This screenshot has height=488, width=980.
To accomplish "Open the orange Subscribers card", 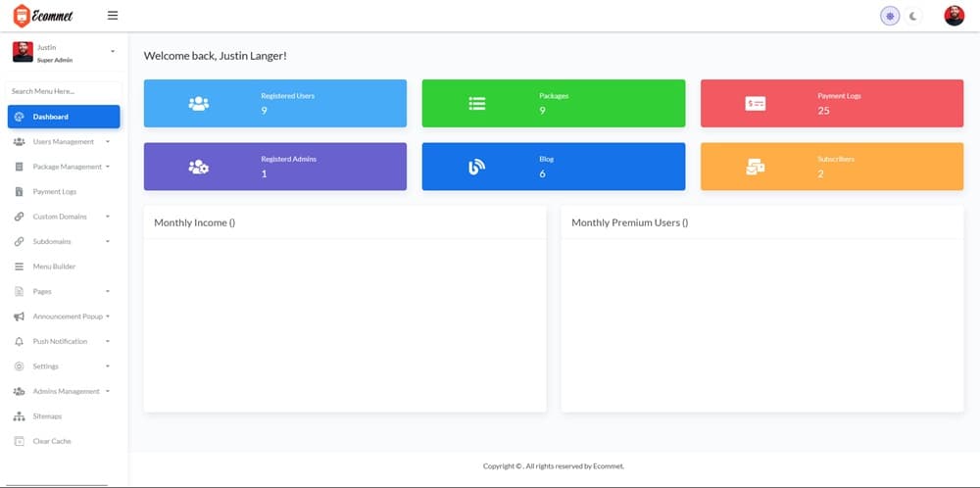I will click(831, 167).
